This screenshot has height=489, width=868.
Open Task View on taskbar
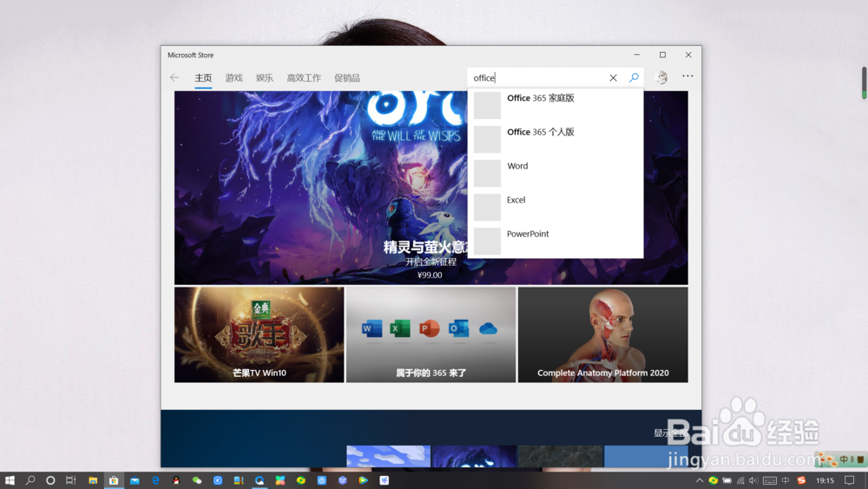71,480
